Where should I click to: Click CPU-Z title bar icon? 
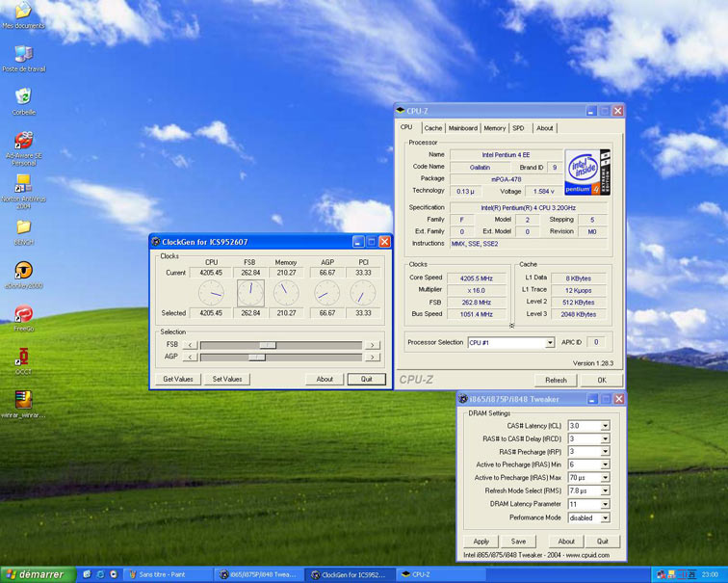[x=401, y=111]
